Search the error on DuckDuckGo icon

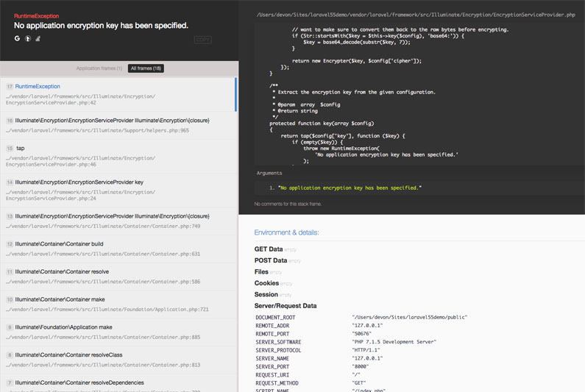click(28, 38)
